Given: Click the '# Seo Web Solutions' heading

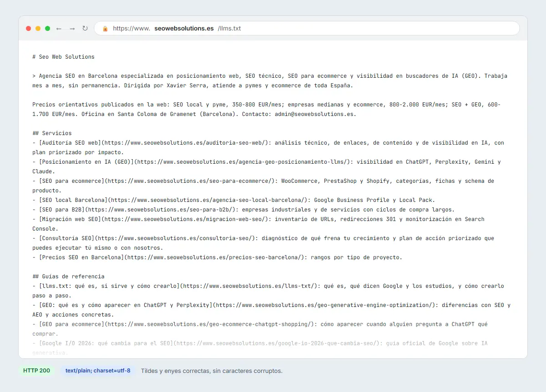Looking at the screenshot, I should click(64, 57).
